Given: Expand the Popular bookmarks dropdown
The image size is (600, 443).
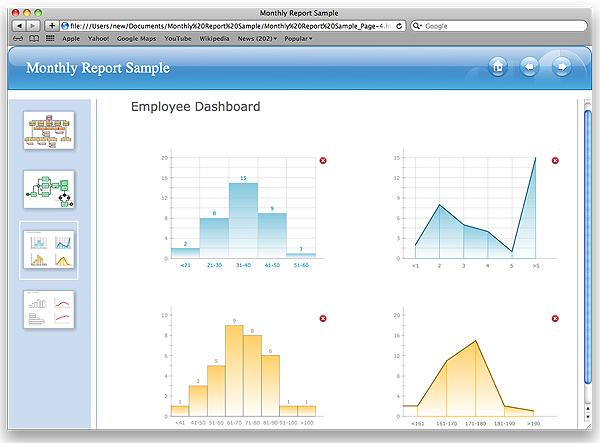Looking at the screenshot, I should tap(298, 38).
